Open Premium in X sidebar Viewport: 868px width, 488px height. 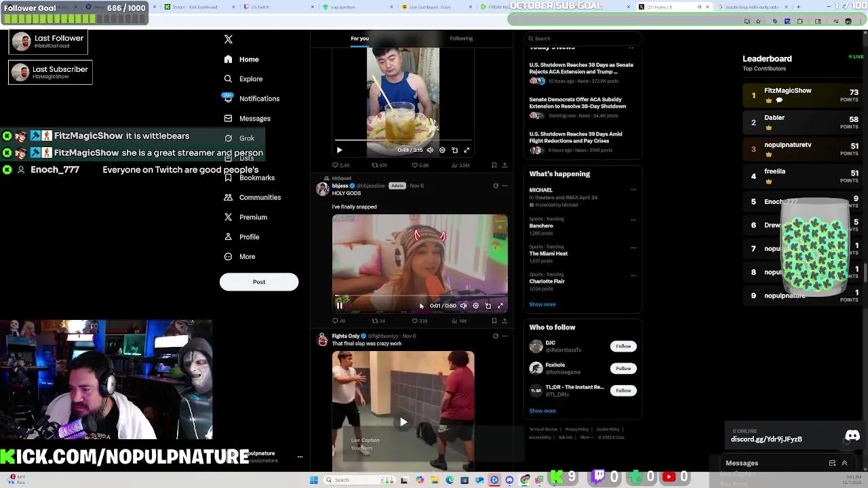pos(245,217)
